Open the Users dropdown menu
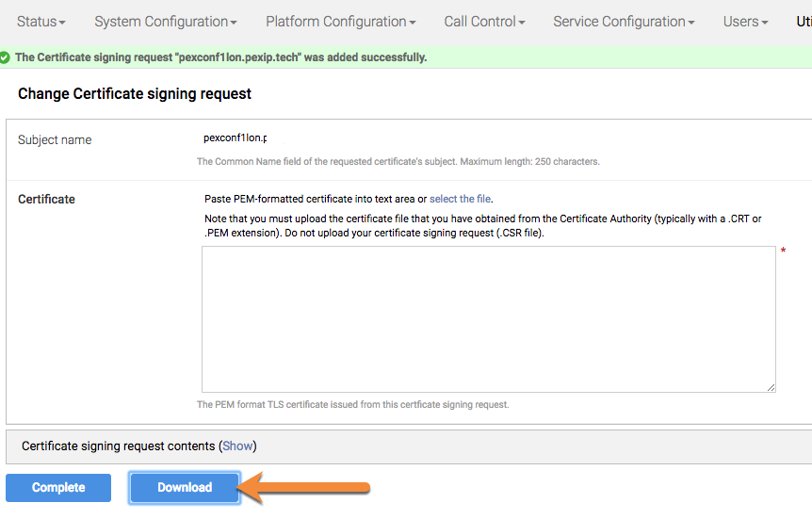The height and width of the screenshot is (519, 812). [x=745, y=22]
